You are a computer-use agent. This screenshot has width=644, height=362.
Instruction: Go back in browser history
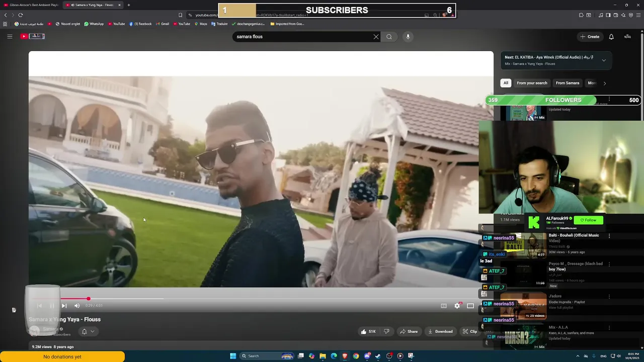coord(6,15)
